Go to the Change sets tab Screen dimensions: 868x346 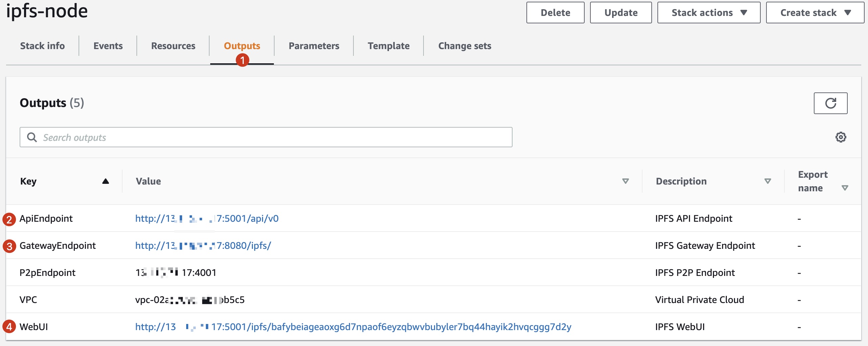coord(464,46)
